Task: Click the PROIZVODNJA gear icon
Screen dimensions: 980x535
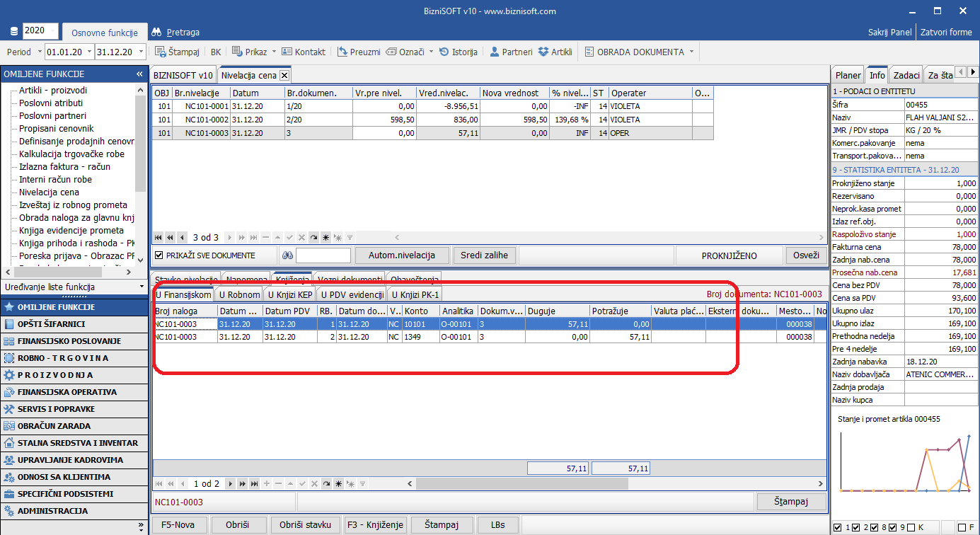Action: (9, 375)
